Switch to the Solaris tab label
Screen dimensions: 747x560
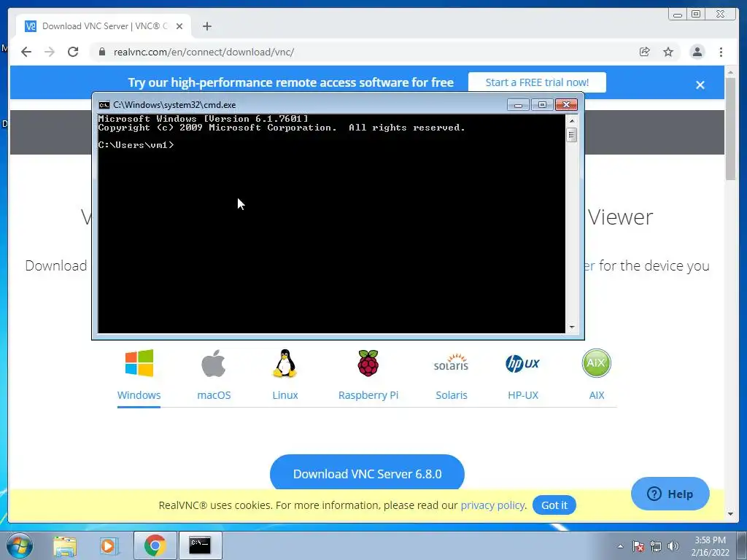[x=451, y=395]
